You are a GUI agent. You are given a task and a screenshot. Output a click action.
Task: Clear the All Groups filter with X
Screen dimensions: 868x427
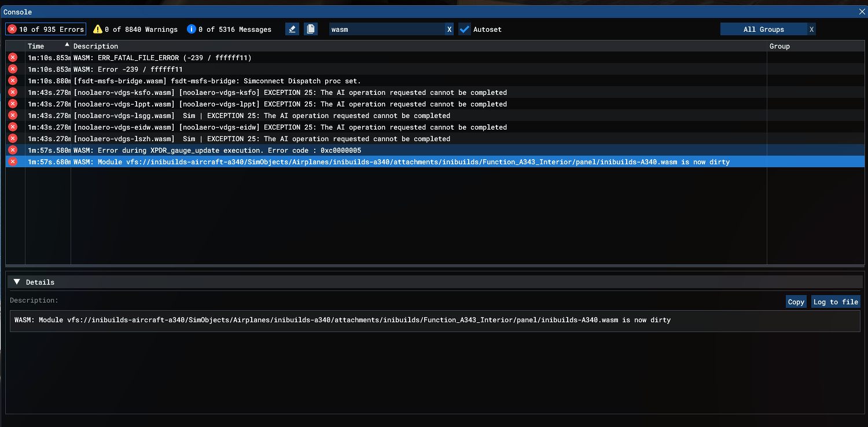click(x=811, y=29)
